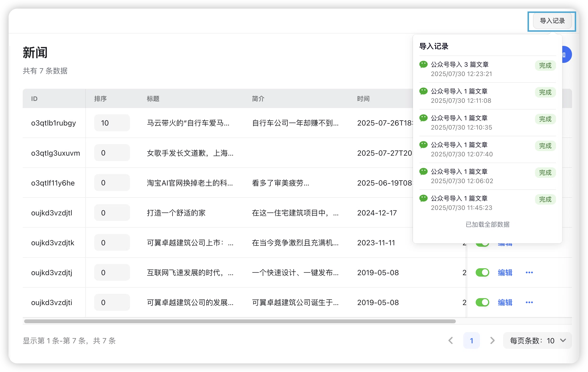Click the 完成 badge for 12:10:35 record
This screenshot has height=372, width=588.
pyautogui.click(x=545, y=119)
